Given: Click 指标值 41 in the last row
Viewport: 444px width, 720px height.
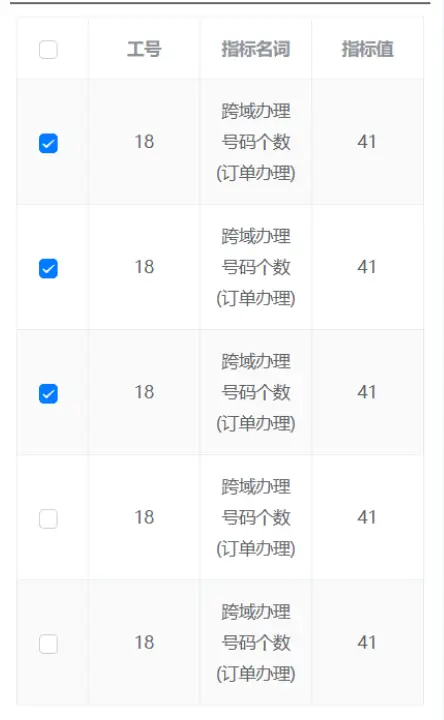Looking at the screenshot, I should pos(367,643).
